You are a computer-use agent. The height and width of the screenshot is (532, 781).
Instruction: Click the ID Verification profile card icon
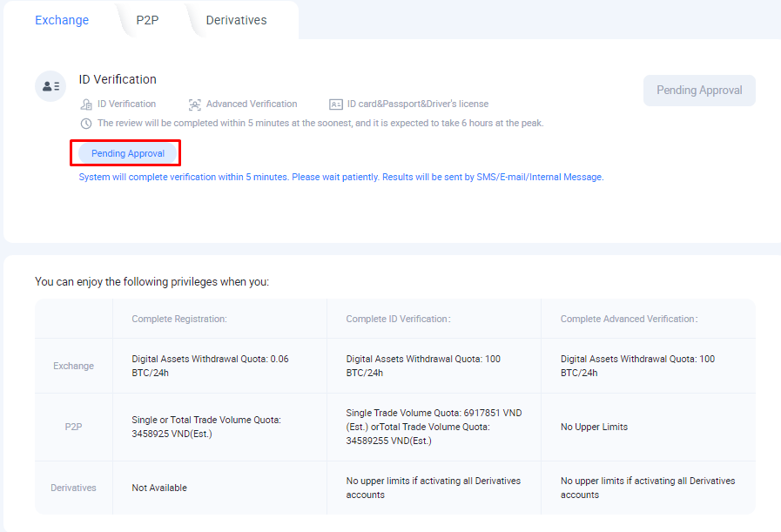click(50, 86)
